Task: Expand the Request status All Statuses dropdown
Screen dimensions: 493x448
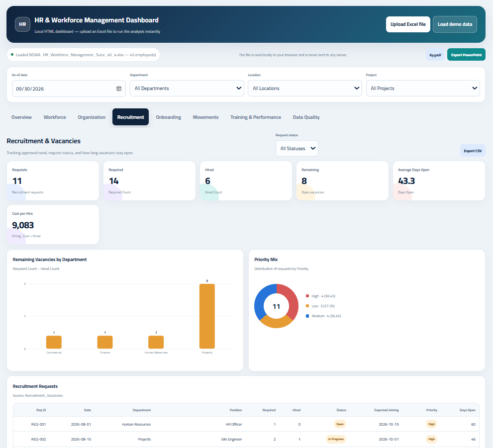Action: 297,148
